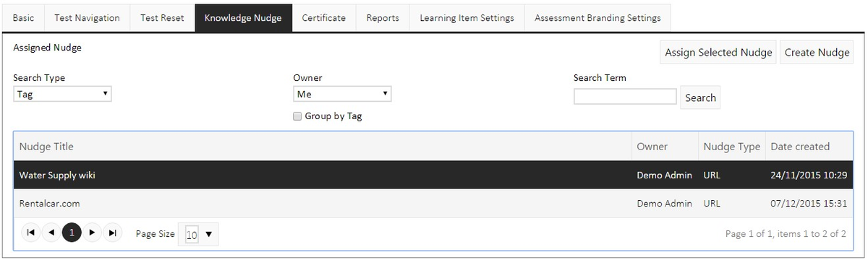Expand the Page Size dropdown
The width and height of the screenshot is (868, 260).
tap(198, 234)
